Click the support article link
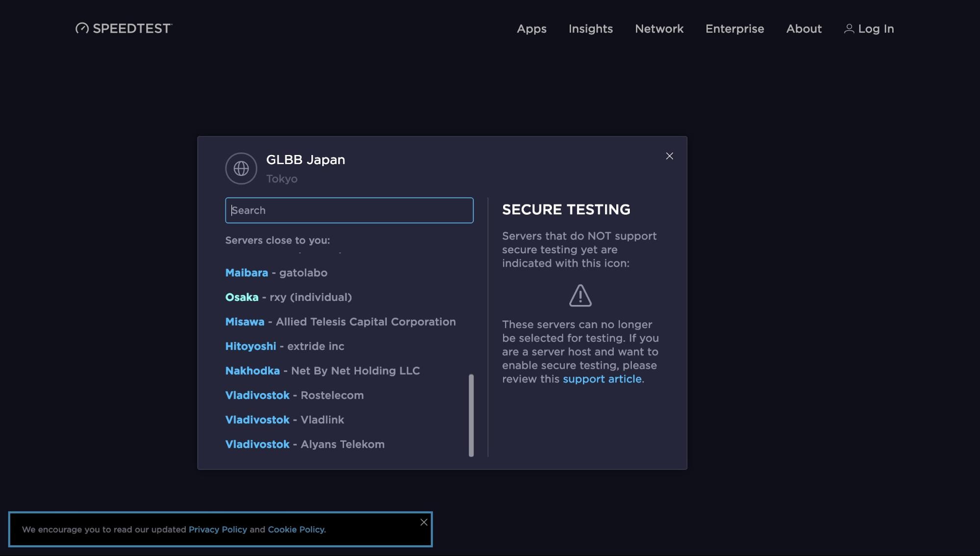The image size is (980, 556). (602, 378)
